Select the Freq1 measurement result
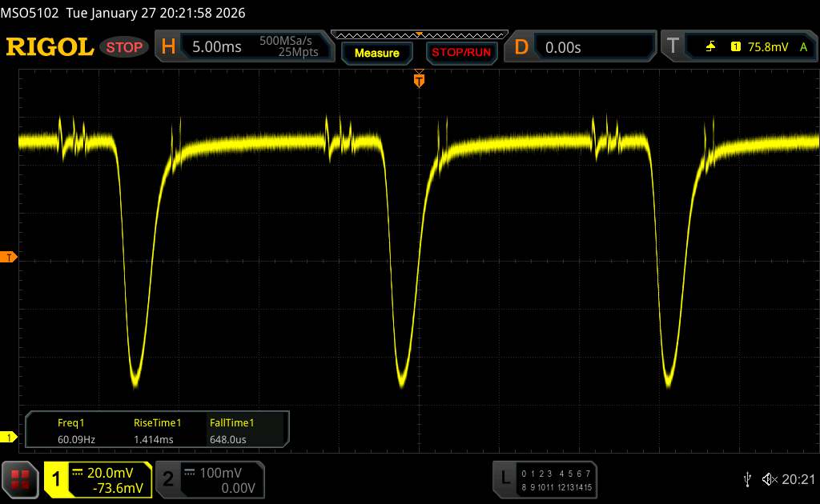This screenshot has width=820, height=504. 71,430
